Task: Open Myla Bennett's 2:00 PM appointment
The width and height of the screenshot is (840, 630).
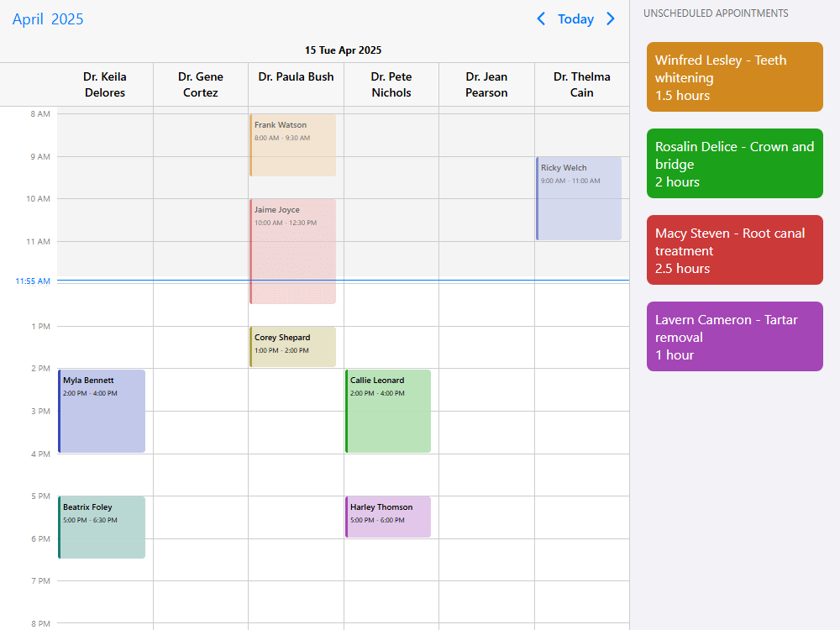Action: click(x=102, y=411)
